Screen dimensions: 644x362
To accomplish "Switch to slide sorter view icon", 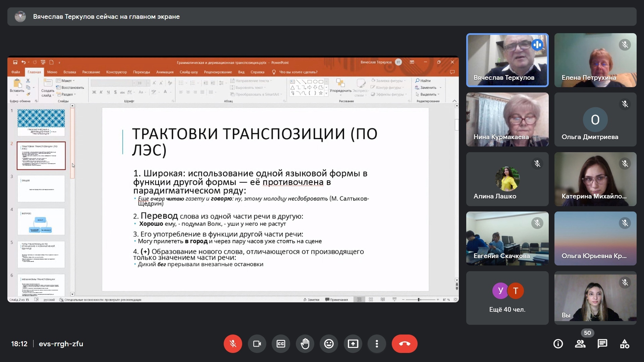I will pos(371,300).
